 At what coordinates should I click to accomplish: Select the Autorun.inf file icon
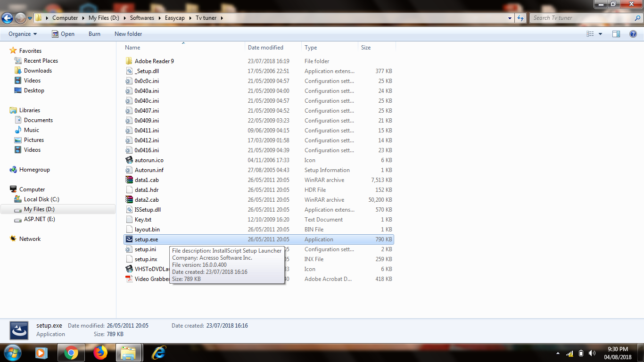(129, 170)
